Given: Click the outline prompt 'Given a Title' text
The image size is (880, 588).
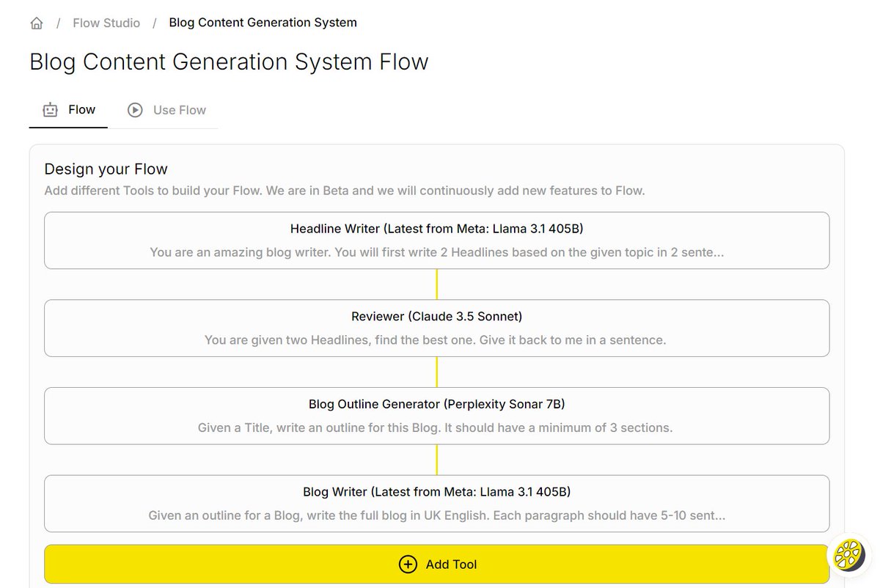Looking at the screenshot, I should click(x=436, y=427).
